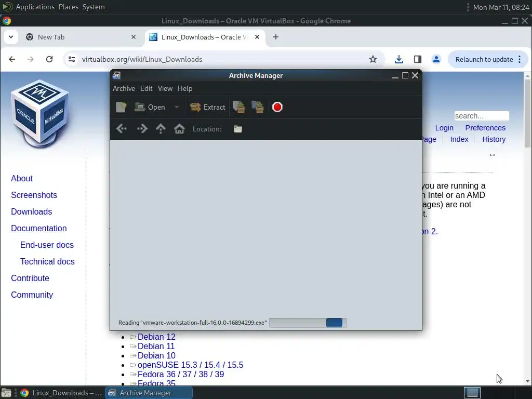Open the About sidebar link
Image resolution: width=532 pixels, height=399 pixels.
(22, 179)
